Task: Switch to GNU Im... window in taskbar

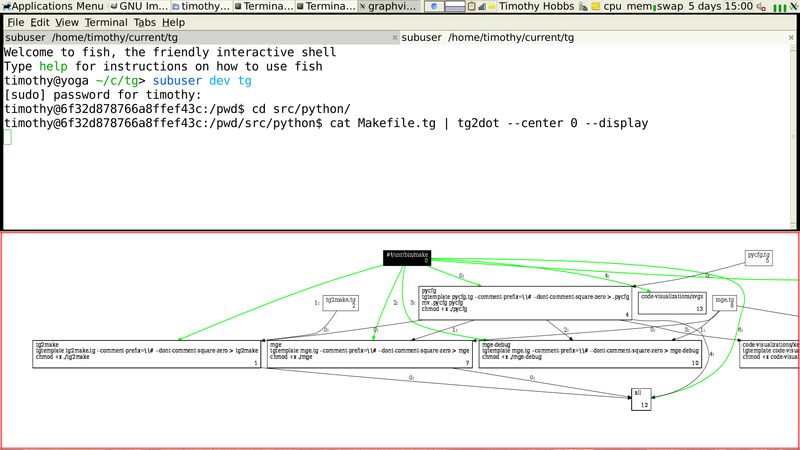Action: tap(139, 6)
